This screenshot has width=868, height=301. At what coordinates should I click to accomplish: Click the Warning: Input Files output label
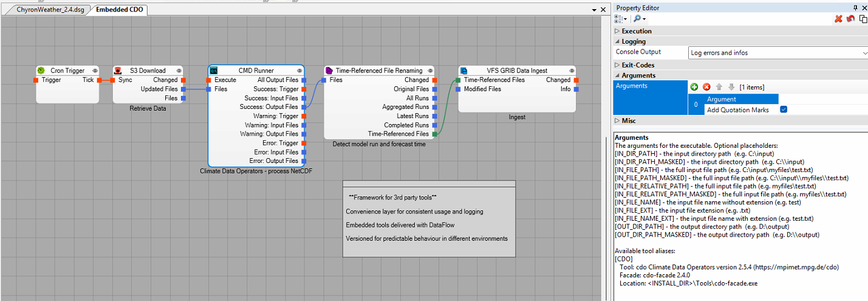coord(272,125)
